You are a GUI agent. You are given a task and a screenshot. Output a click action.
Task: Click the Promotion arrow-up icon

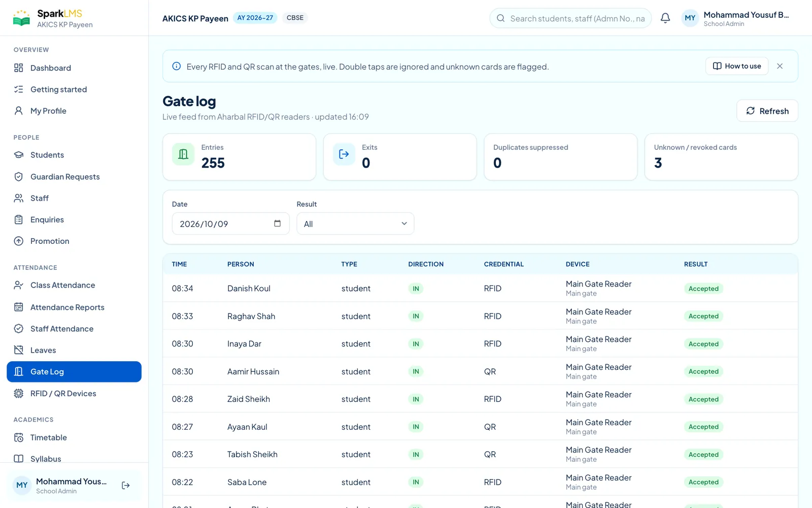pyautogui.click(x=19, y=241)
